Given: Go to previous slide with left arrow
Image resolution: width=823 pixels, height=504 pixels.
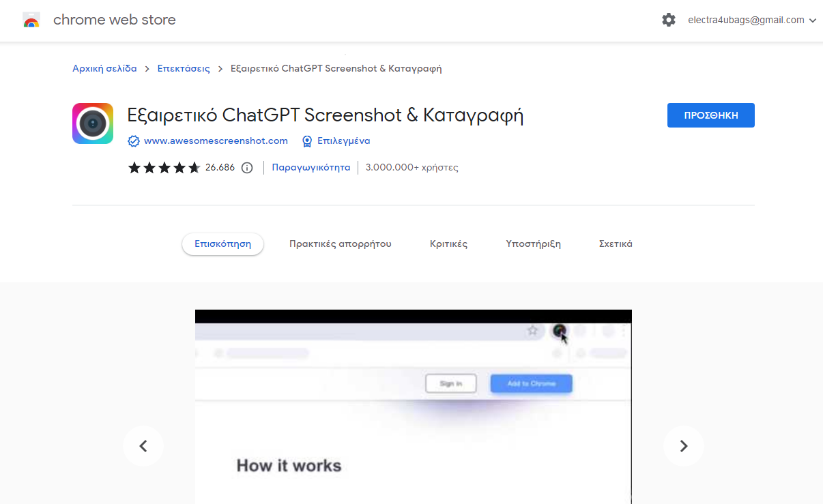Looking at the screenshot, I should [x=143, y=446].
